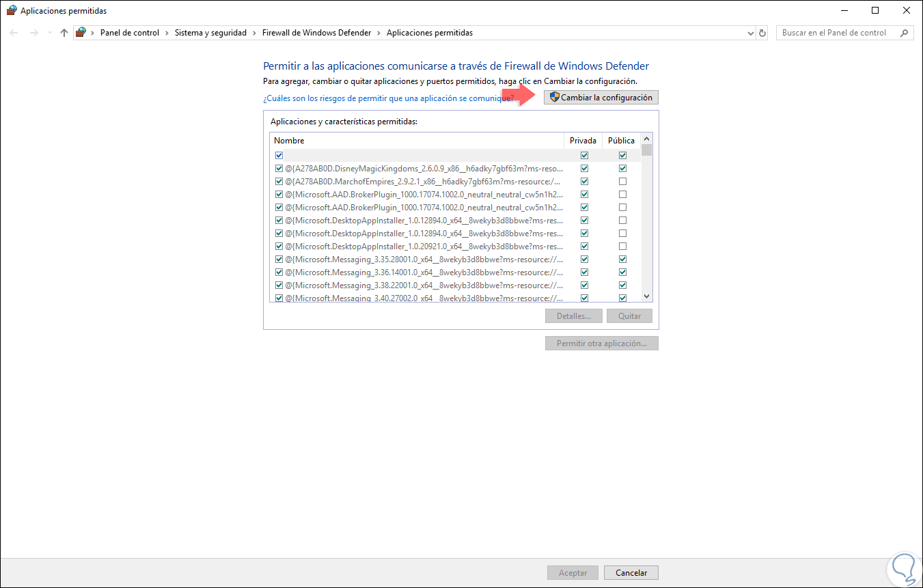Refresh the Aplicaciones permitidas page
923x588 pixels.
763,33
